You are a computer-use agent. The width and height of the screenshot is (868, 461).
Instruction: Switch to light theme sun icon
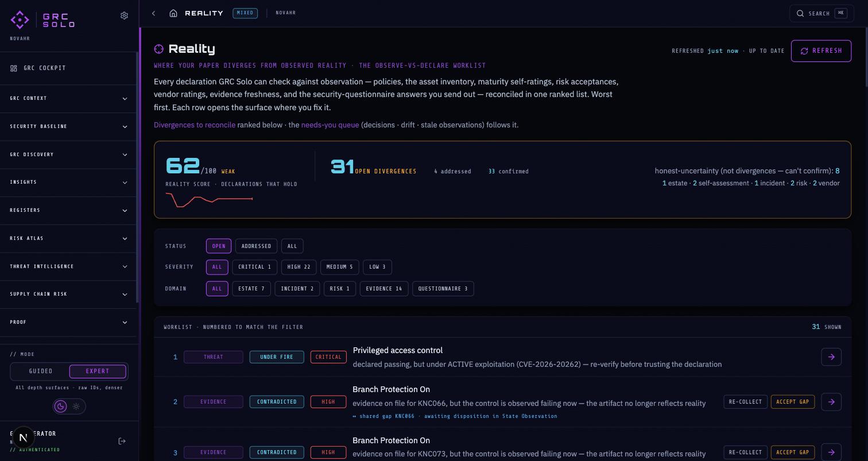76,406
